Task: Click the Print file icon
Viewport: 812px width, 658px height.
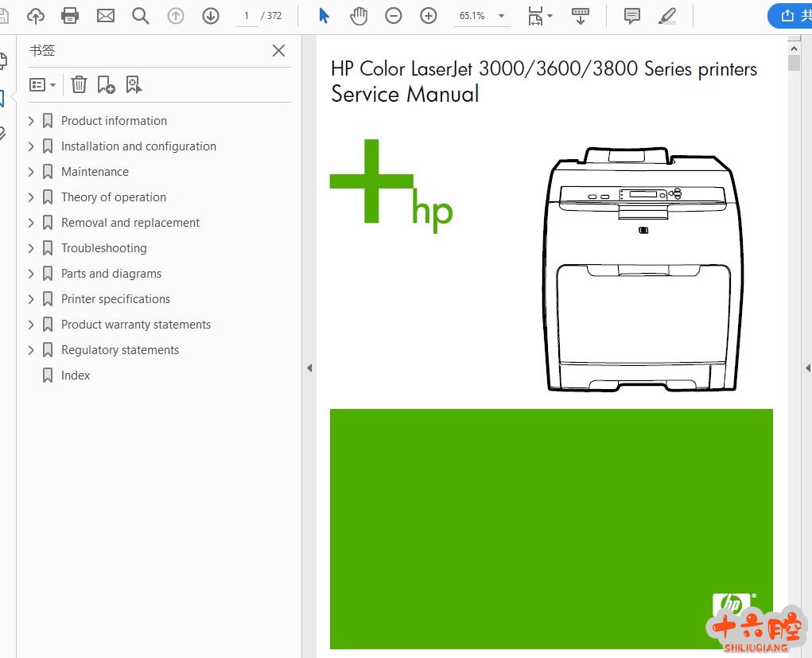Action: [x=70, y=16]
